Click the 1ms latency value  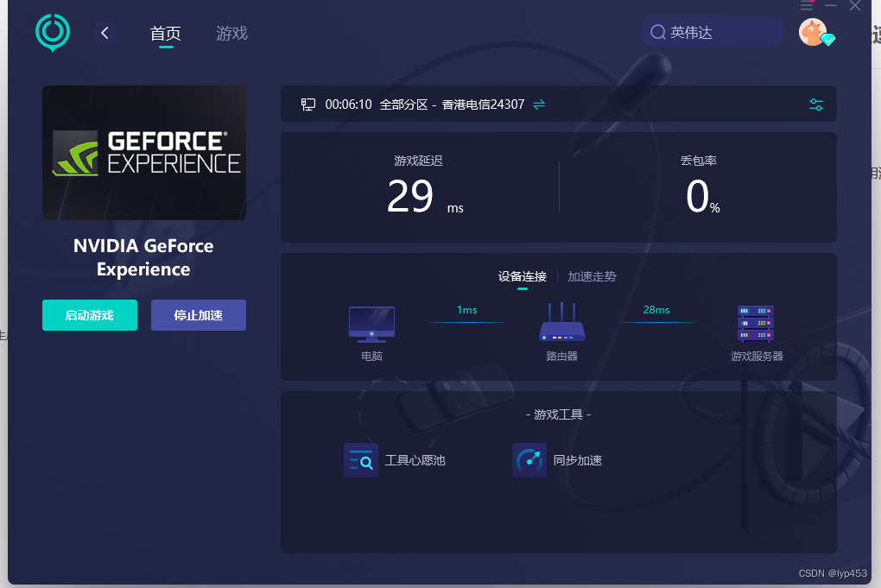pyautogui.click(x=467, y=310)
